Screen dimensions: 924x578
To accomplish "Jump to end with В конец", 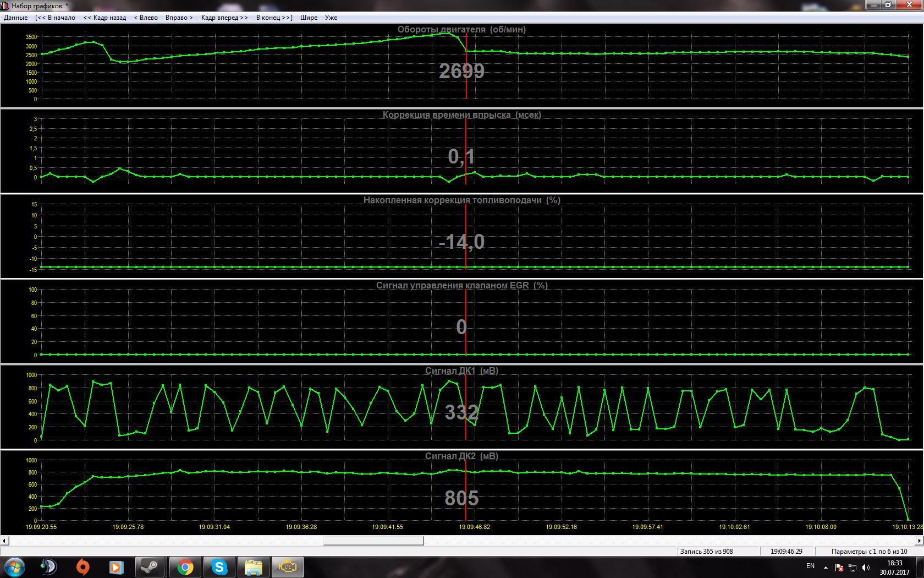I will (x=274, y=18).
